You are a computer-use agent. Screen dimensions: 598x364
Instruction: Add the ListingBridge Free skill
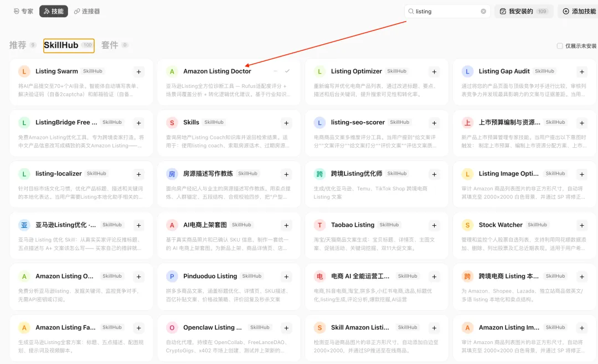139,123
